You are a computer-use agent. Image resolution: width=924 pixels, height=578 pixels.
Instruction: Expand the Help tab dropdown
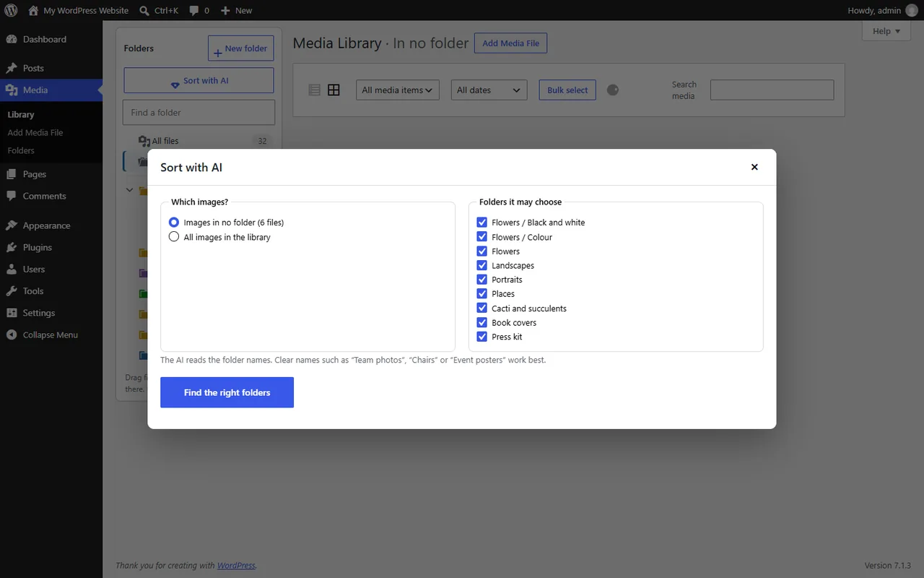click(x=886, y=30)
